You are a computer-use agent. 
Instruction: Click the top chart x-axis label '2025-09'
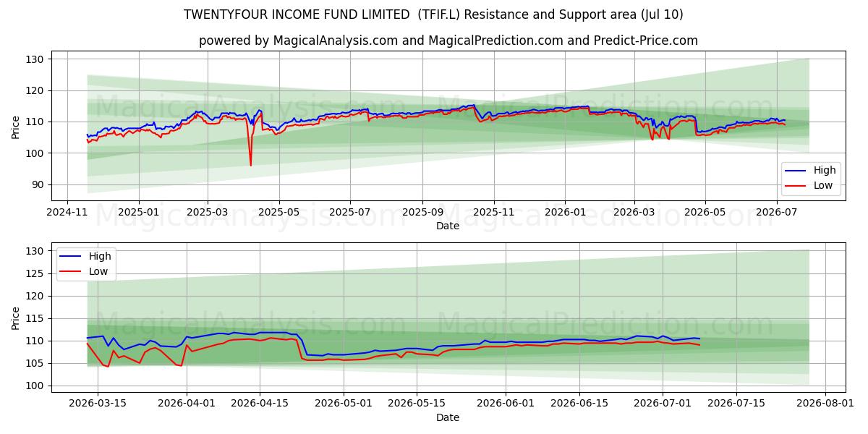pyautogui.click(x=422, y=213)
